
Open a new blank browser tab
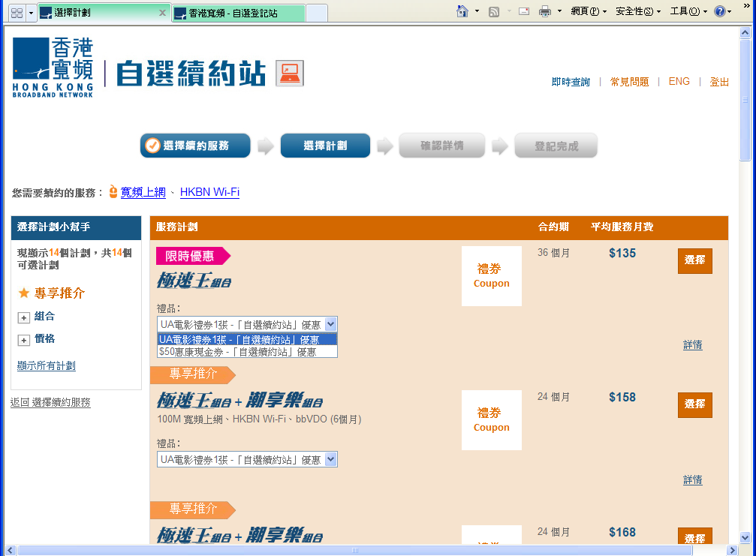(x=317, y=13)
